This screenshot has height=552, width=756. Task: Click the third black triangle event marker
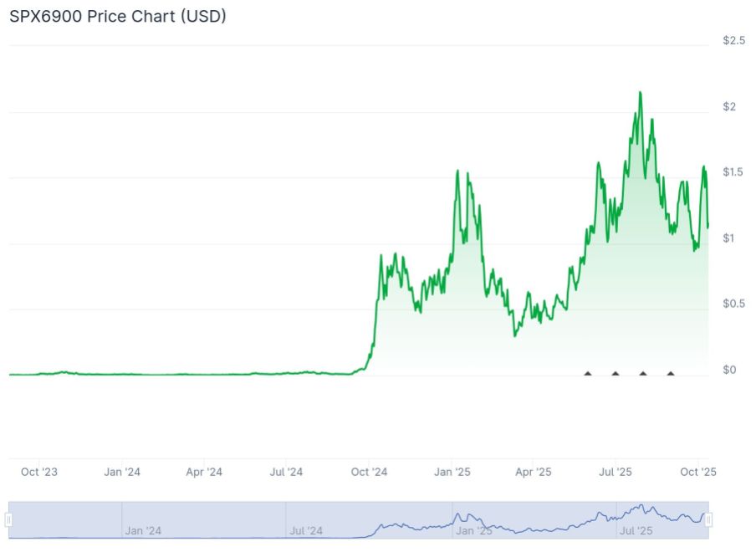[x=643, y=373]
